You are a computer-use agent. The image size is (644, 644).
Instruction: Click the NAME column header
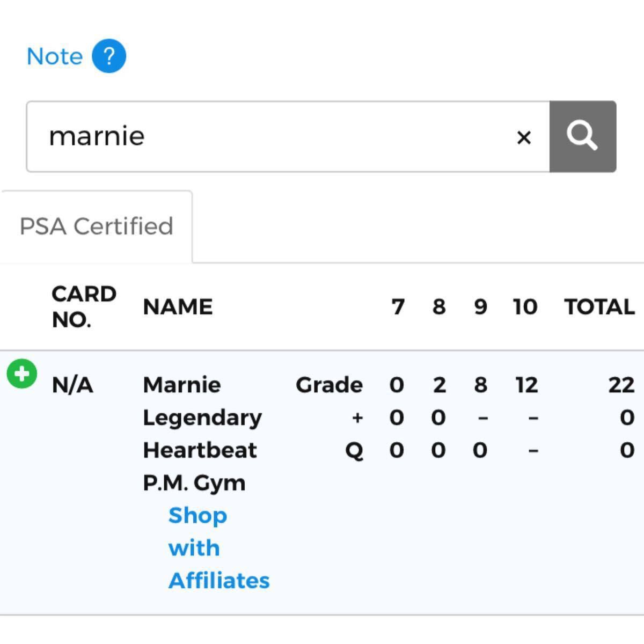click(178, 307)
